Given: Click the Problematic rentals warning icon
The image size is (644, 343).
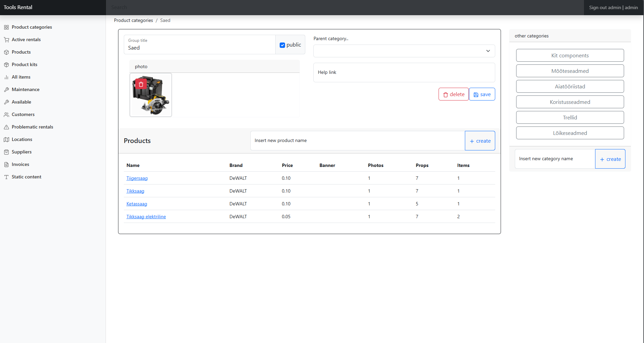Looking at the screenshot, I should [x=6, y=127].
